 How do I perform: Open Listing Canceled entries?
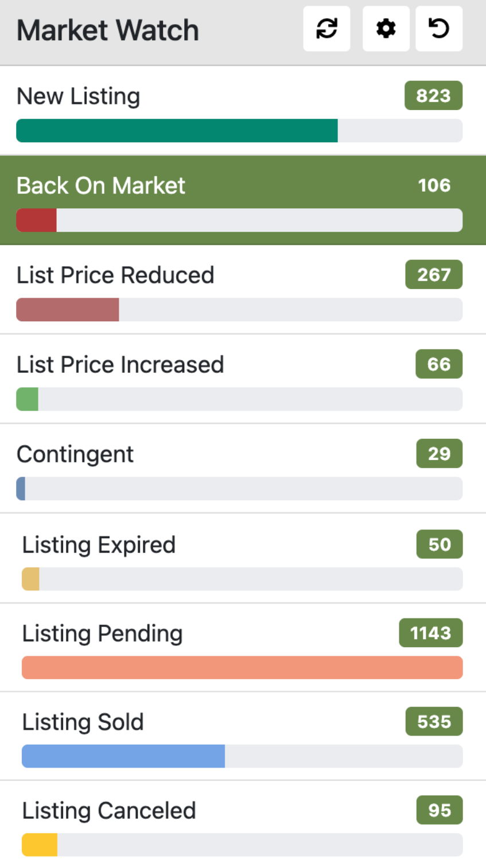(109, 811)
